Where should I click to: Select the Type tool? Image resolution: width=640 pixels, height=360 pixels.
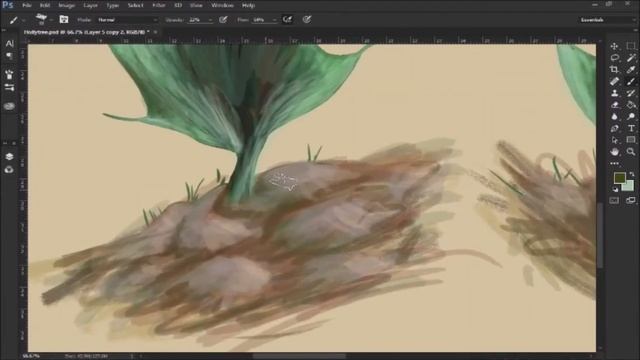coord(631,129)
